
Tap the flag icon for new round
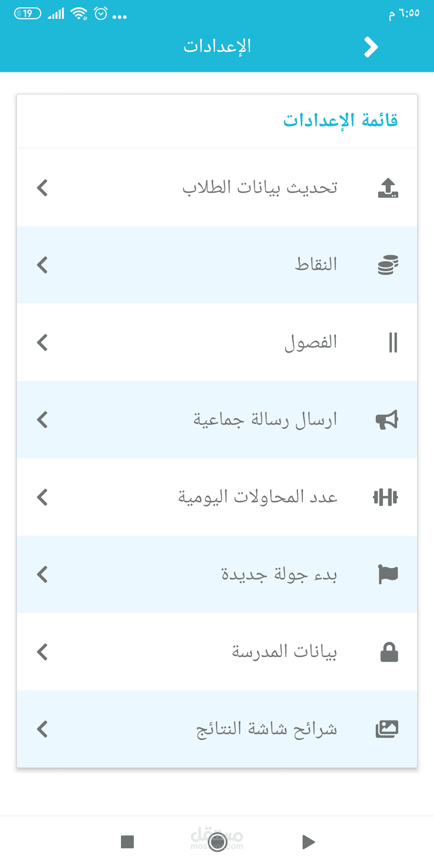click(x=388, y=574)
